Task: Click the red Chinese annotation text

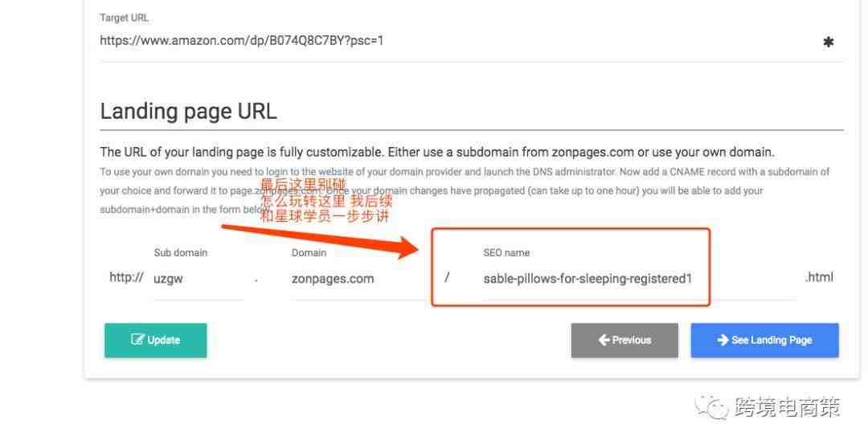Action: 326,200
